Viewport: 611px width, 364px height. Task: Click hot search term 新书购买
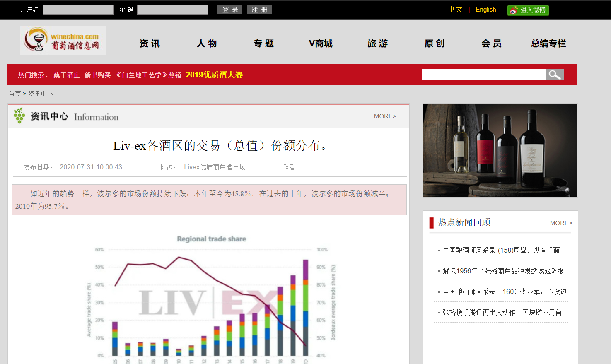[98, 75]
